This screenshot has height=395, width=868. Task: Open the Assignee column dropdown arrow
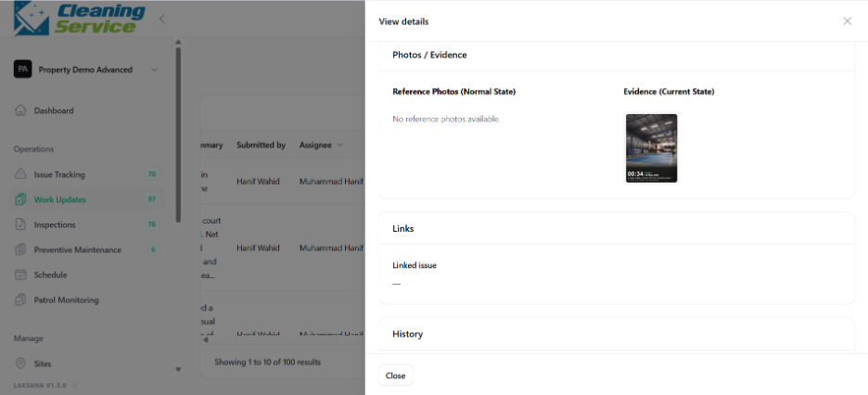339,145
